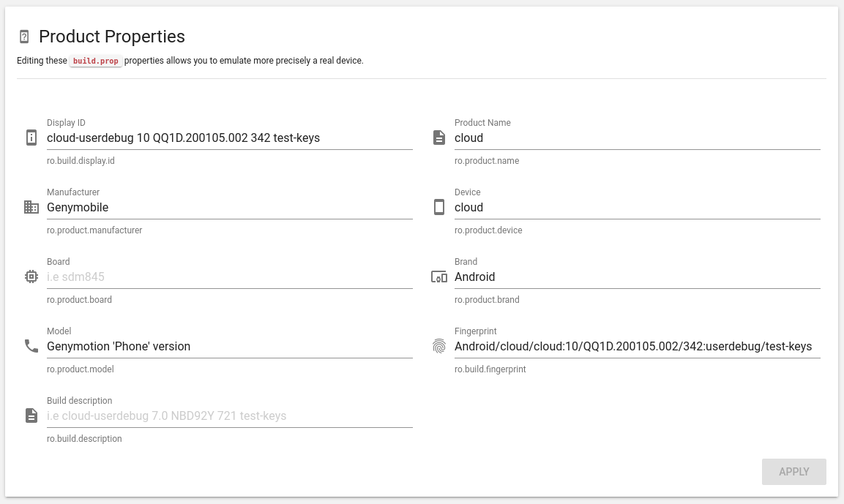Click the Manufacturer building icon
844x504 pixels.
click(31, 207)
